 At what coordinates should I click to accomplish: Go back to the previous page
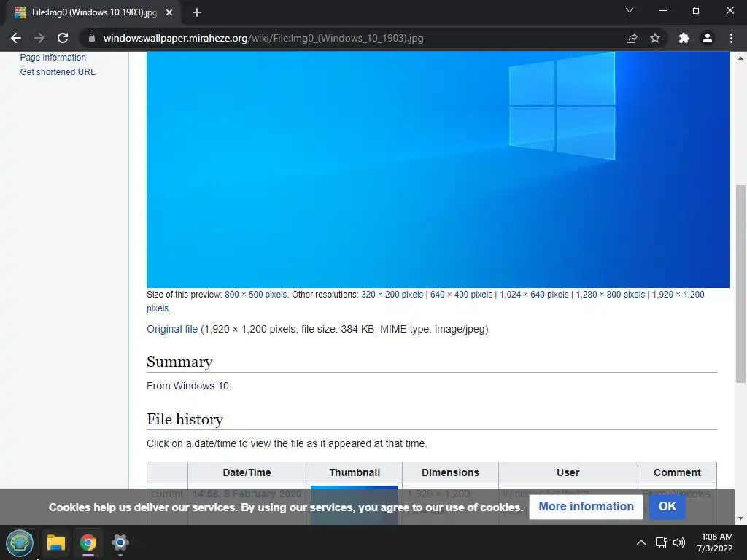coord(16,38)
